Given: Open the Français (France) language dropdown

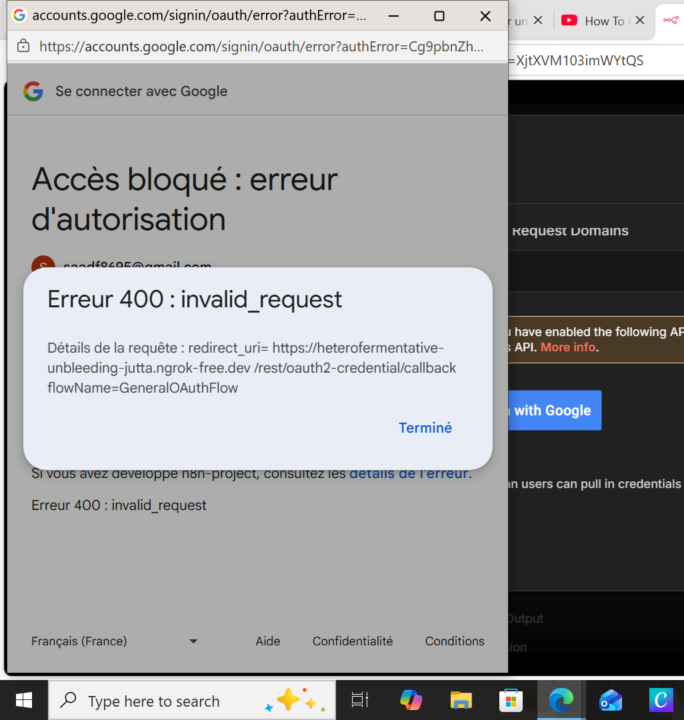Looking at the screenshot, I should click(x=114, y=641).
